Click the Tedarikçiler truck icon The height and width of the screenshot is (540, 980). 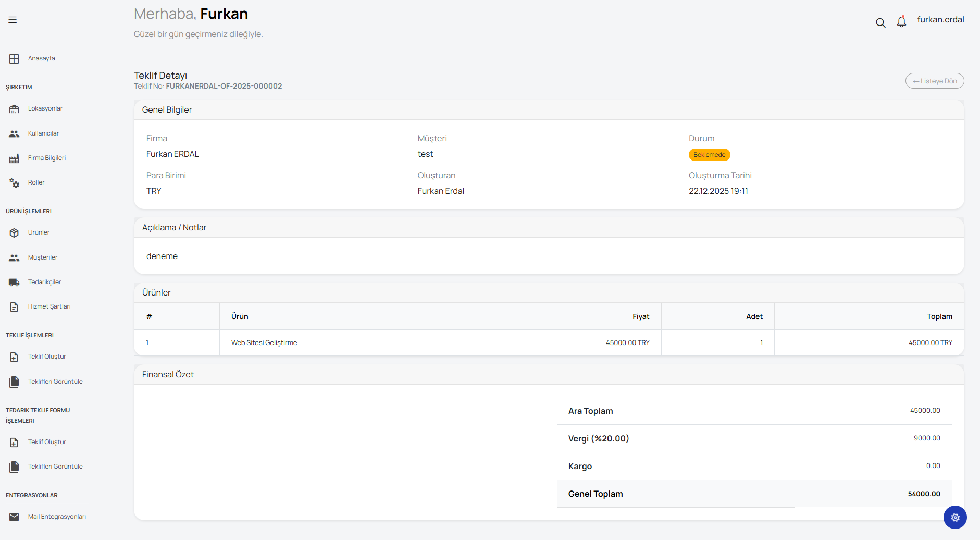[x=14, y=283]
